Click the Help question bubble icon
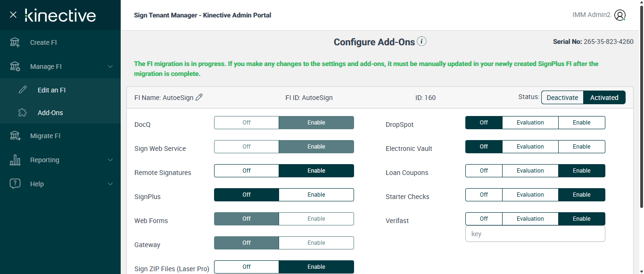 click(x=15, y=184)
